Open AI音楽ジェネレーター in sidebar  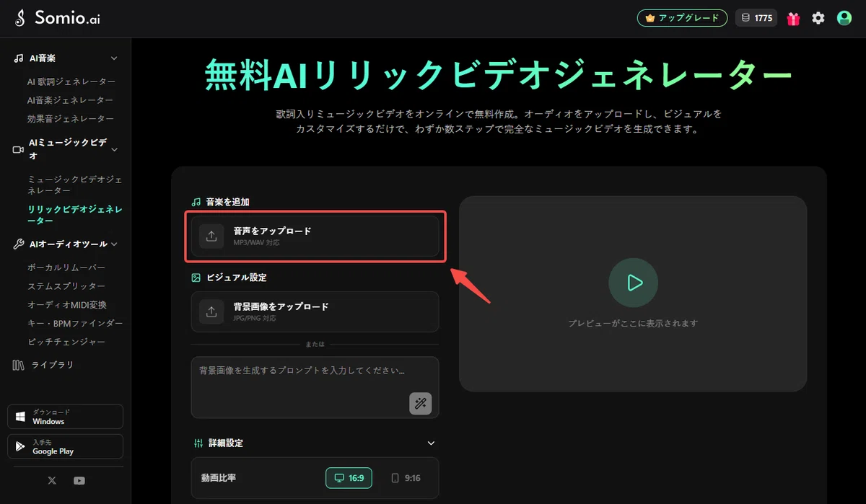click(70, 100)
